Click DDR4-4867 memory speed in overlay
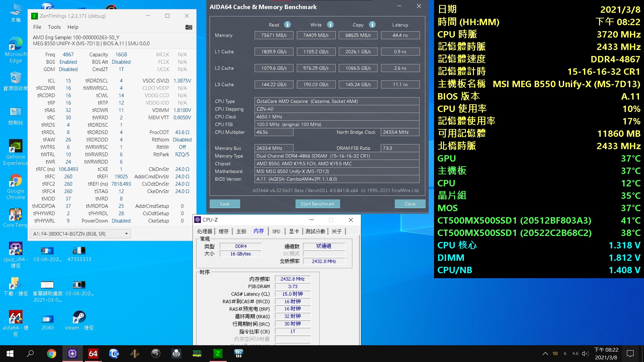The image size is (644, 362). (x=615, y=59)
